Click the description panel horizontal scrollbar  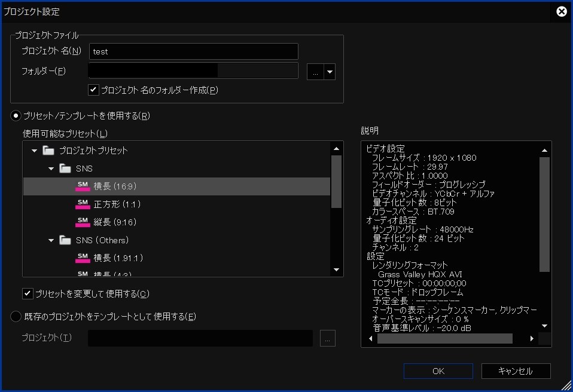[x=444, y=339]
